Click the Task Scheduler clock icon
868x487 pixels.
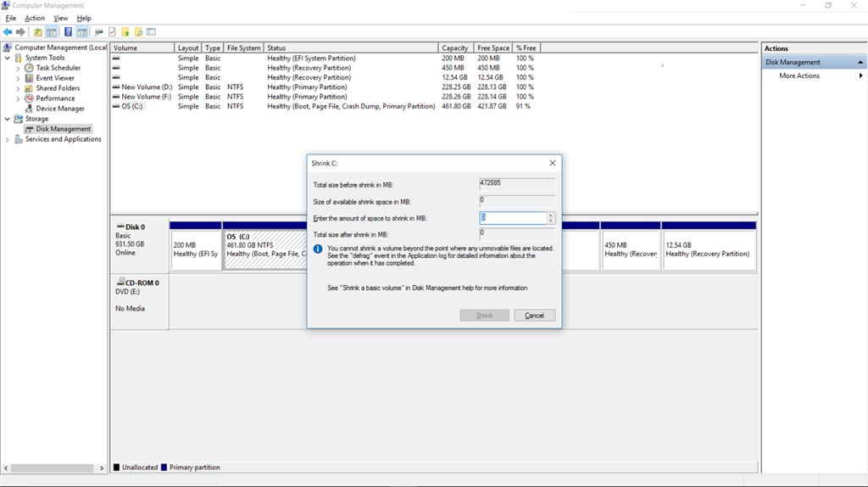point(29,68)
